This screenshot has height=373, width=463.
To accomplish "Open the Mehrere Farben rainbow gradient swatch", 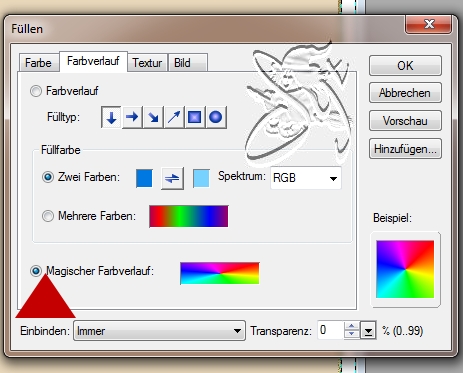I will point(189,216).
